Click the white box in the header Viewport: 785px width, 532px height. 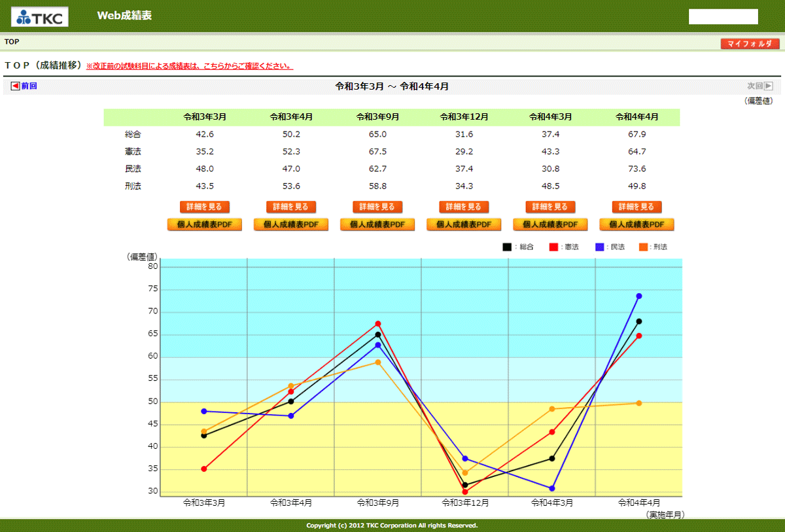[x=723, y=16]
